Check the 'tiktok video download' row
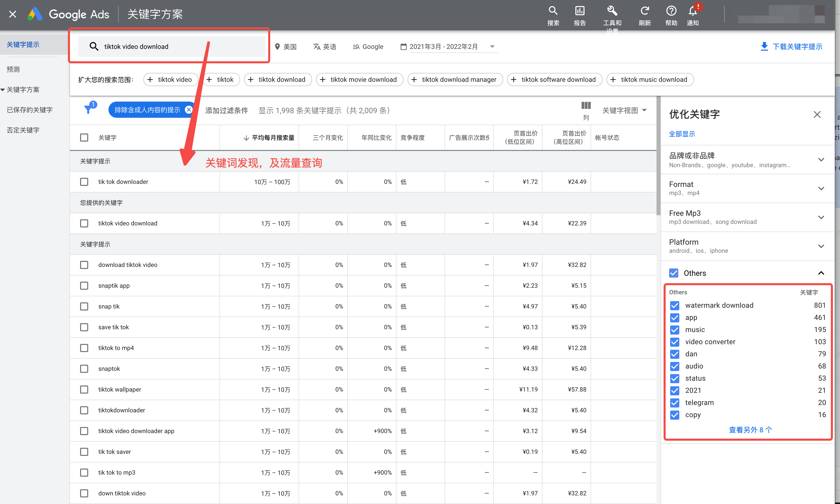The width and height of the screenshot is (840, 504). 84,223
